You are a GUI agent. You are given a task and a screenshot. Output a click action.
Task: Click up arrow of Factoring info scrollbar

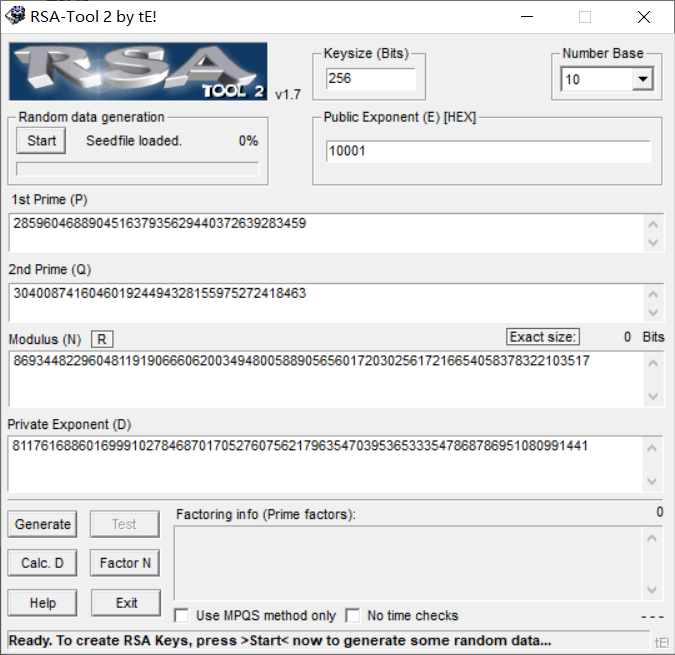[652, 538]
